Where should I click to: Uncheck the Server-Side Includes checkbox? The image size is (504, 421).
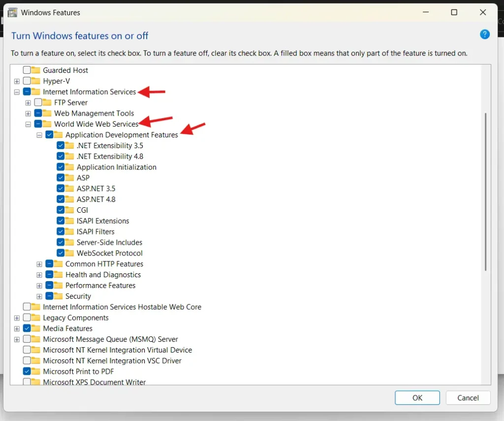(x=61, y=242)
